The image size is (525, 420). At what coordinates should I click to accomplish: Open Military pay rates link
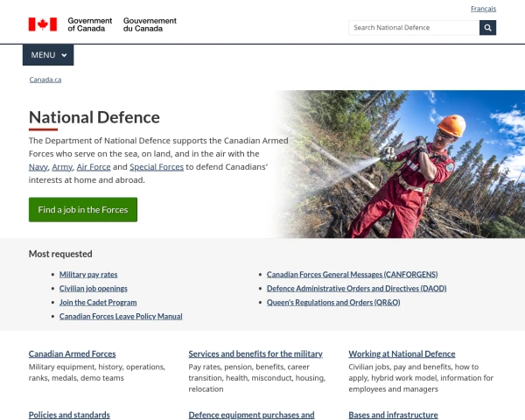point(88,275)
